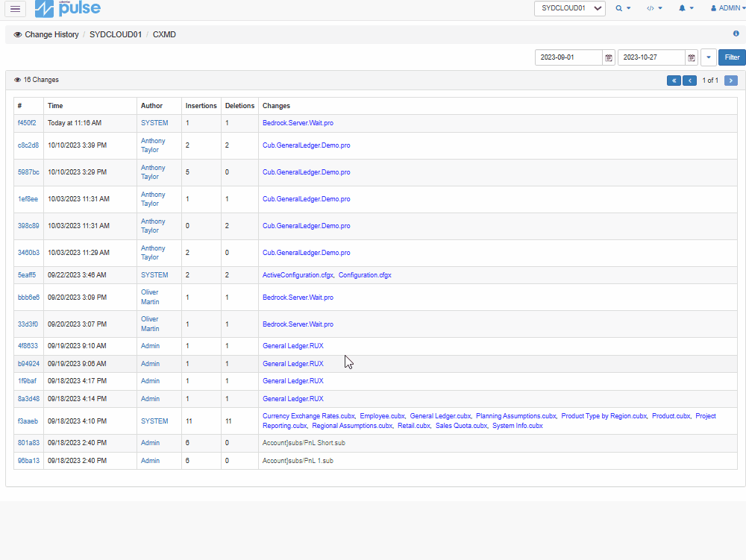Click the CXMD breadcrumb

click(164, 35)
